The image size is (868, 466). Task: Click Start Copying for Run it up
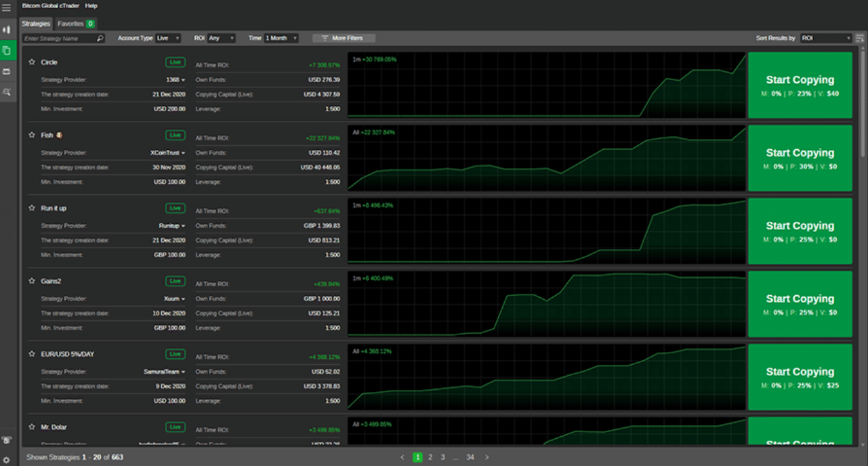click(800, 231)
